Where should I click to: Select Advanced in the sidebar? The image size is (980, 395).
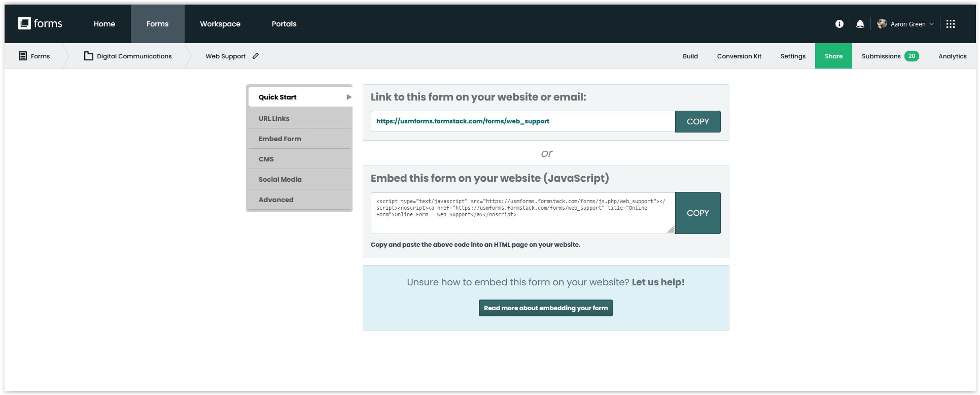[299, 200]
